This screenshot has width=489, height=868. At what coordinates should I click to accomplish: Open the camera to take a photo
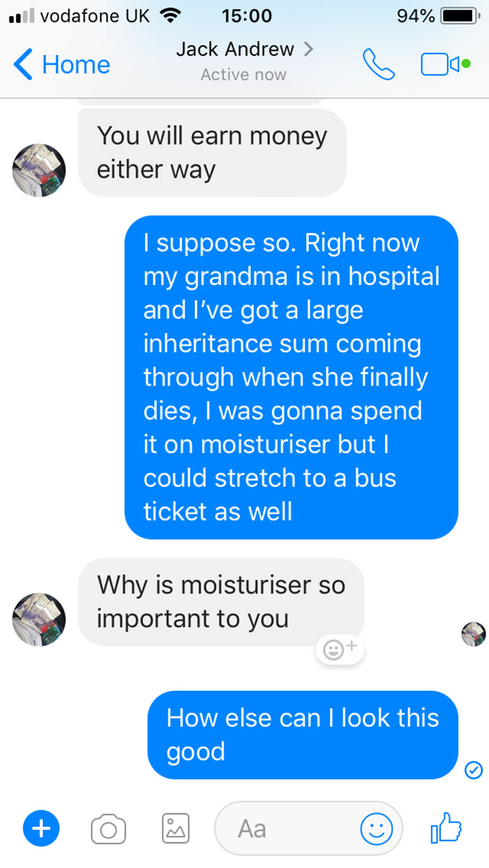click(x=108, y=829)
